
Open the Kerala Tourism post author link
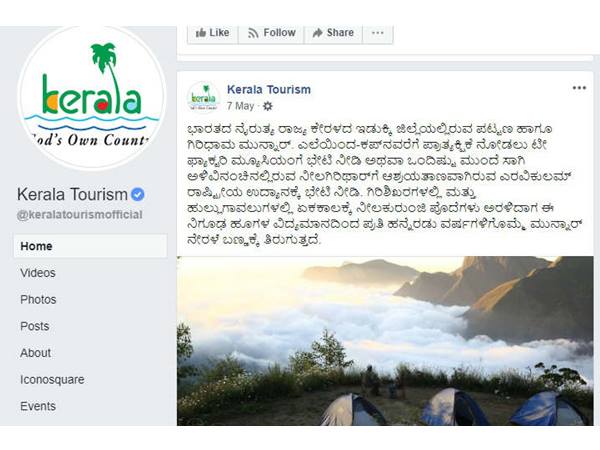pos(269,90)
